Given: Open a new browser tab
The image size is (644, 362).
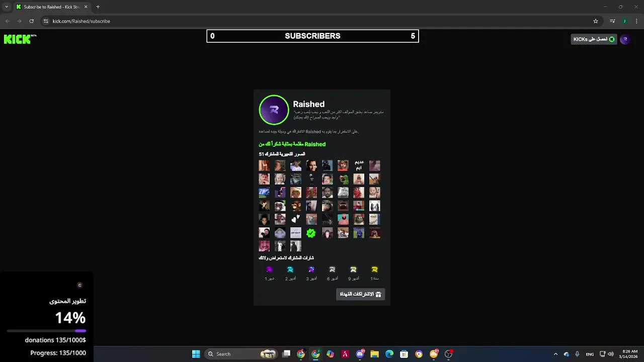Looking at the screenshot, I should (98, 7).
